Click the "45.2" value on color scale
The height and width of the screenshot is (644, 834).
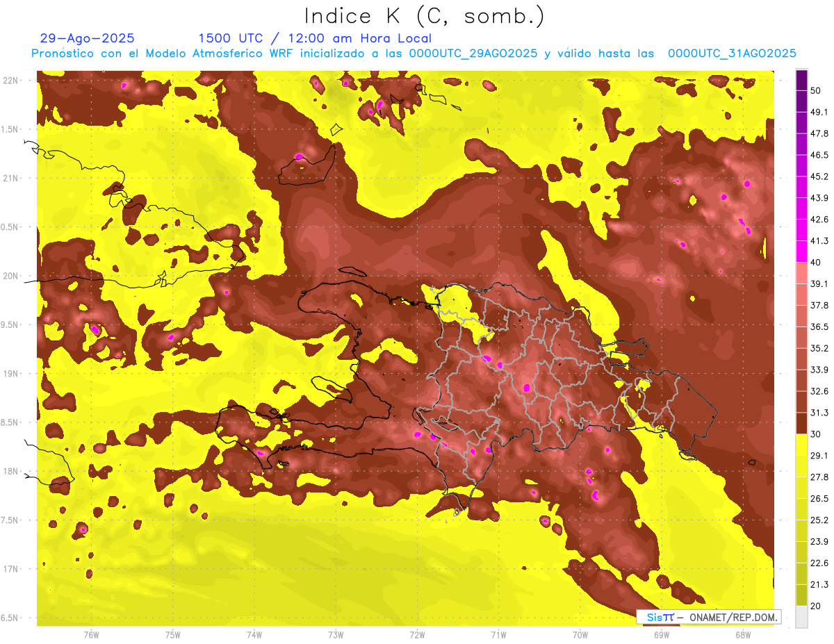pos(818,176)
